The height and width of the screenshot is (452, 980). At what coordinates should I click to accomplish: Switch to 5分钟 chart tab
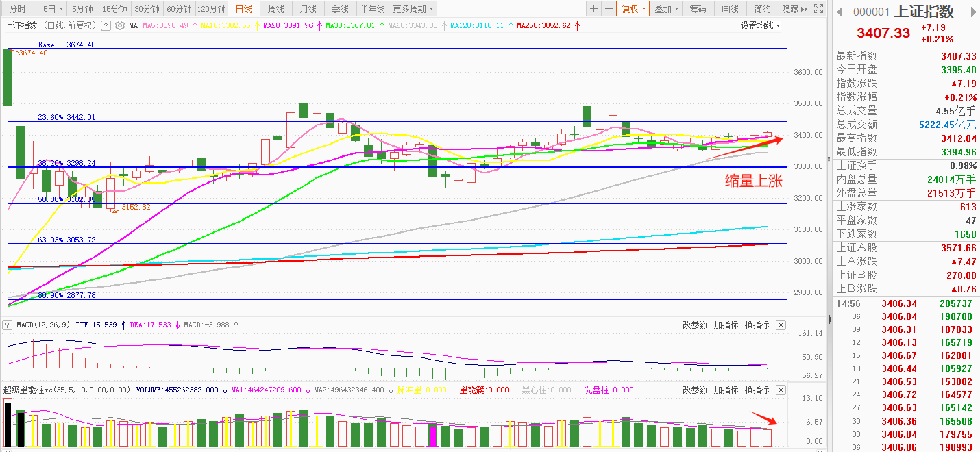83,9
